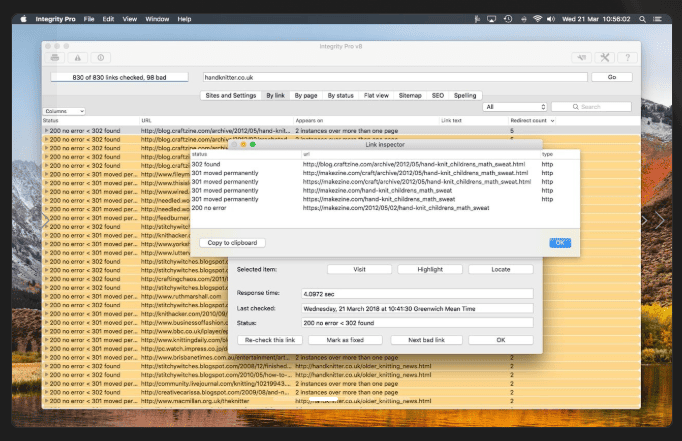The image size is (682, 441).
Task: Click the Redirect count column sort chevron
Action: click(552, 121)
